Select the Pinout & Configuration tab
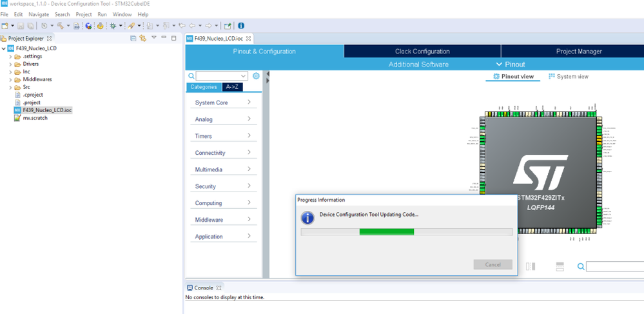The height and width of the screenshot is (314, 644). pyautogui.click(x=264, y=52)
